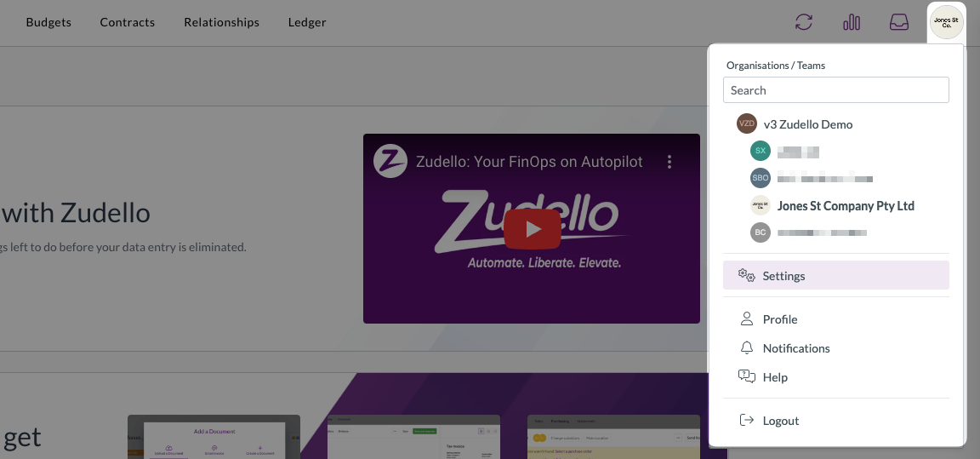This screenshot has width=980, height=459.
Task: Open the video's three-dot options menu
Action: pos(669,162)
